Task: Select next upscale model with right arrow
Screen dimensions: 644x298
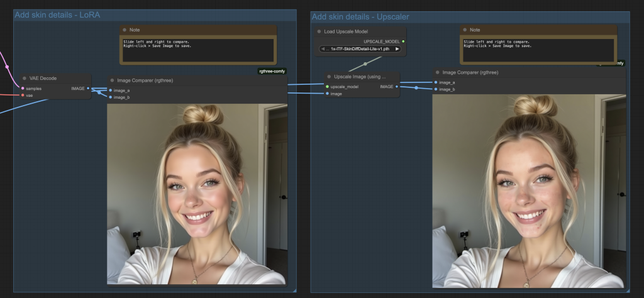Action: tap(397, 49)
